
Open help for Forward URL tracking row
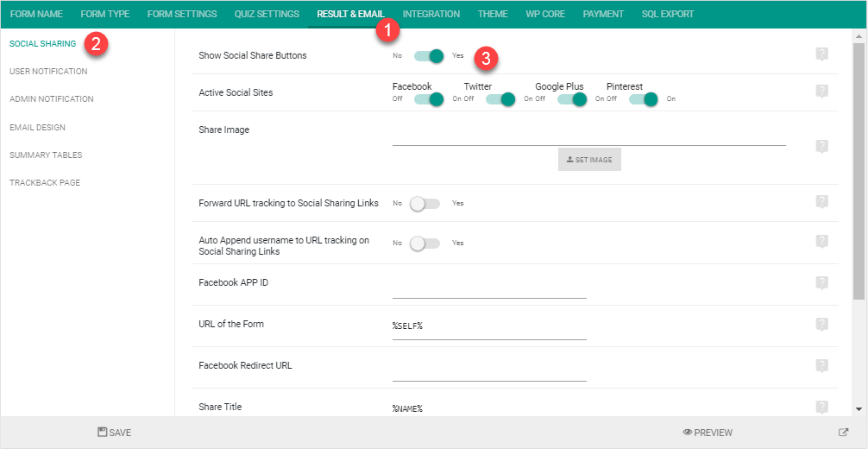822,202
